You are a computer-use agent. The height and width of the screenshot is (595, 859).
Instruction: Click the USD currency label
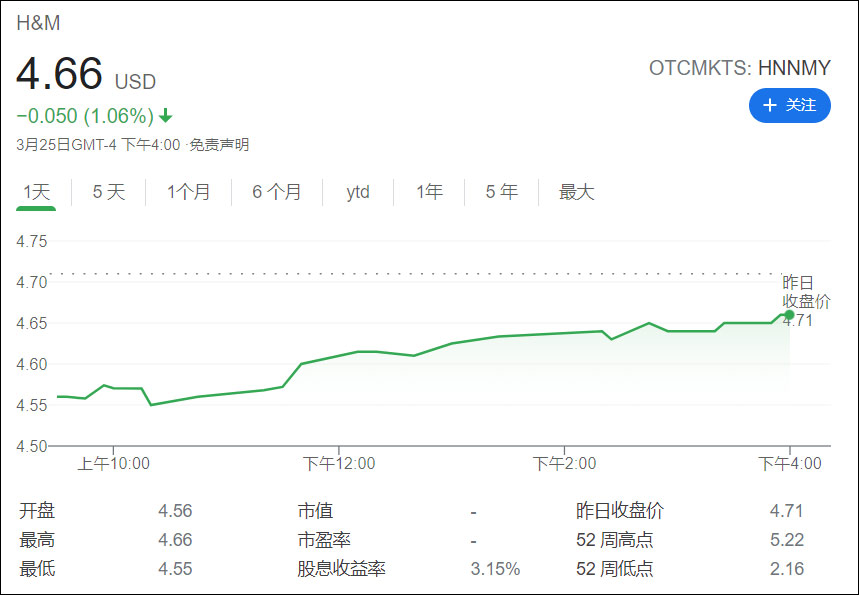coord(135,82)
